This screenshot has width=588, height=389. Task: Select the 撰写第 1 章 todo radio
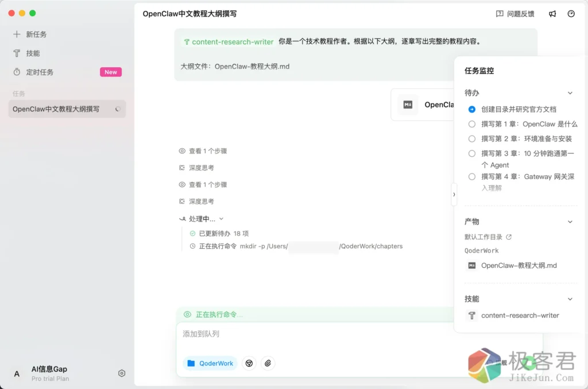(x=472, y=124)
